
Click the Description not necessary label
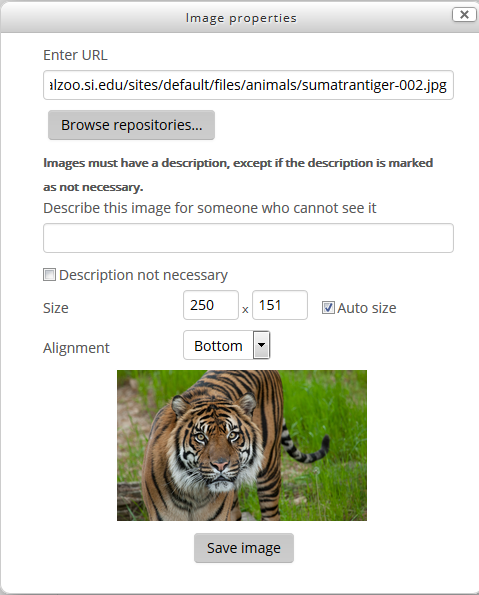tap(143, 275)
